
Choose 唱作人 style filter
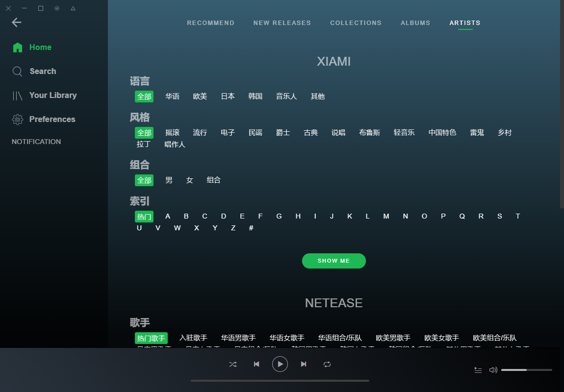(175, 144)
